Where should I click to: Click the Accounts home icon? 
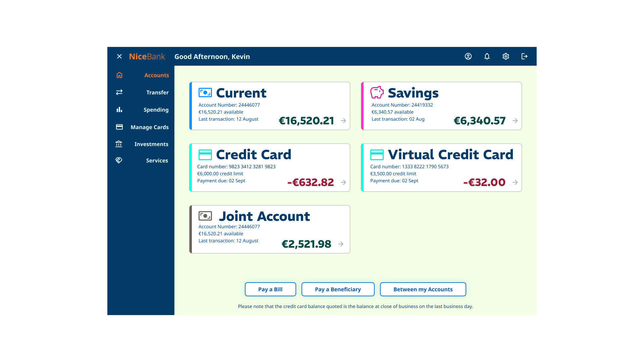119,75
